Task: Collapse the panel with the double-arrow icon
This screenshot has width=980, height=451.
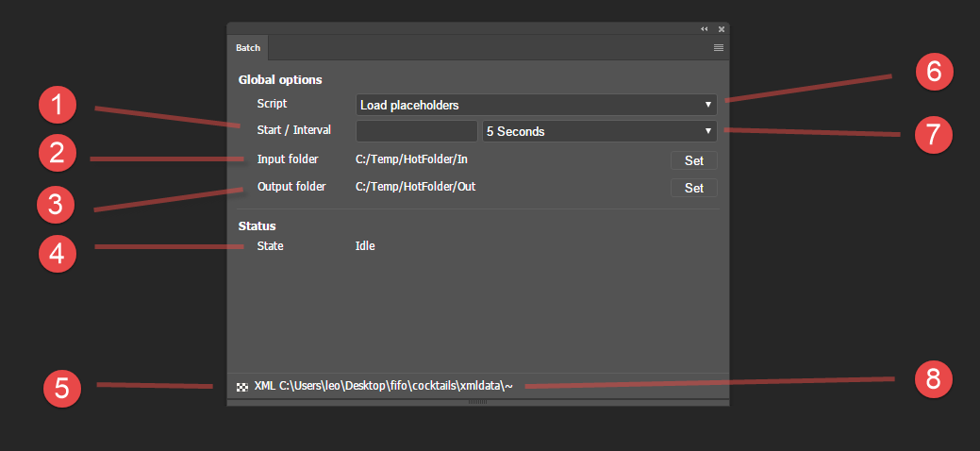Action: [x=705, y=28]
